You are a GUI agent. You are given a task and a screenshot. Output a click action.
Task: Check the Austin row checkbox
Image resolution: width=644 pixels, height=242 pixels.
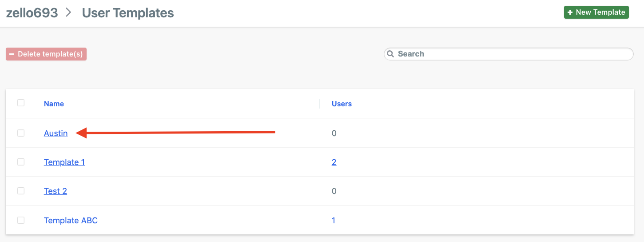point(21,133)
